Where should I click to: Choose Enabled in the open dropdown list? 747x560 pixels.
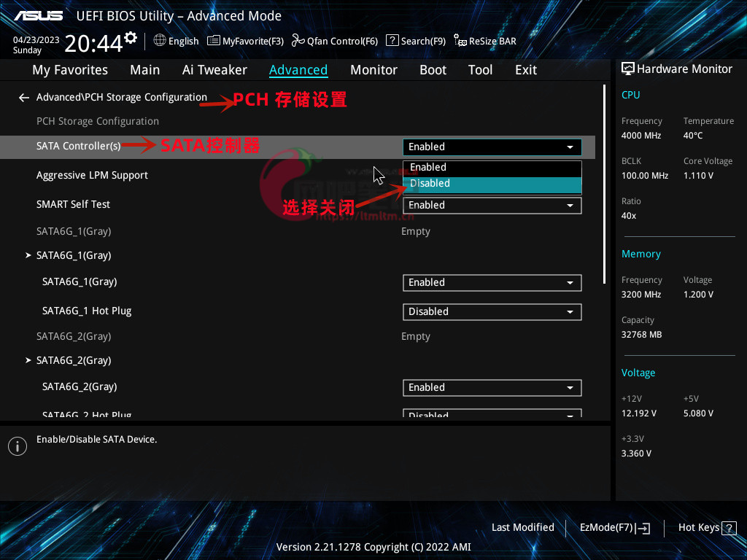(492, 168)
